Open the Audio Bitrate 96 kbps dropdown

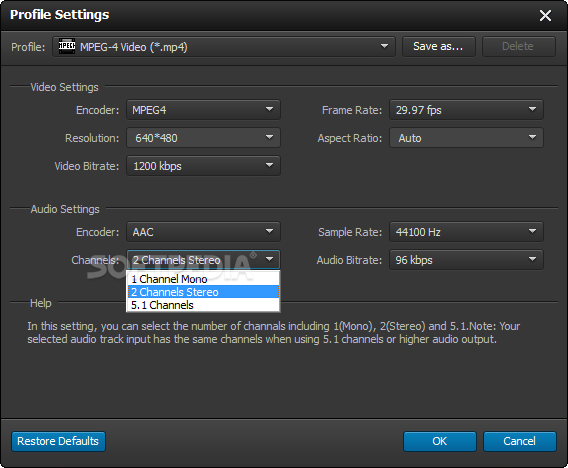click(x=466, y=260)
